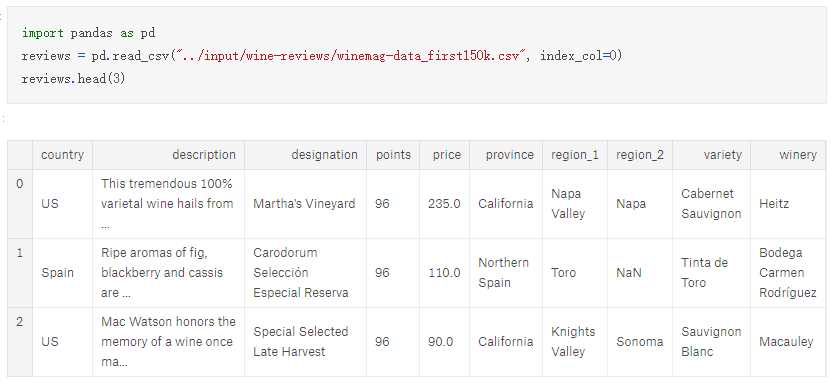Click the price column header

[446, 155]
